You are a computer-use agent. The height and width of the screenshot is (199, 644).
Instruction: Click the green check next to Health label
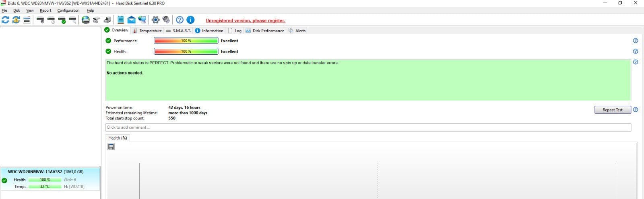pyautogui.click(x=108, y=51)
